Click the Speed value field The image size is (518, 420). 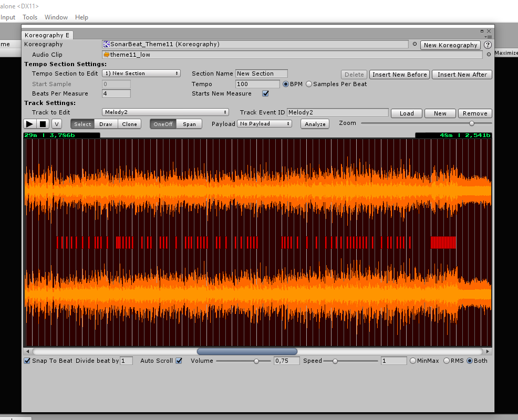click(x=393, y=361)
